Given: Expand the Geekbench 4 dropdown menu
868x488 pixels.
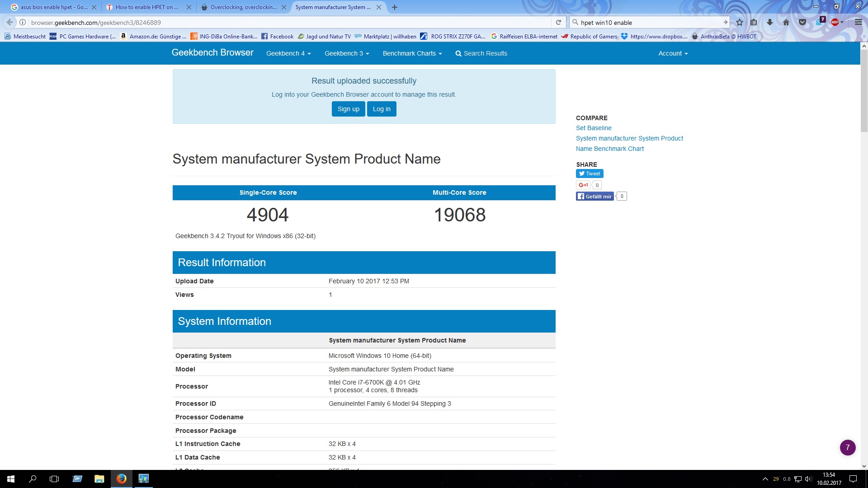Looking at the screenshot, I should click(x=288, y=53).
